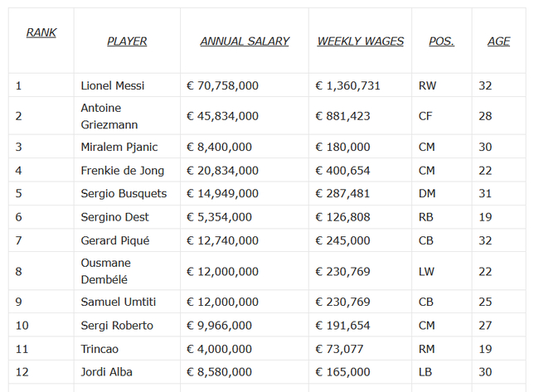Click the WEEKLY WAGES column header
The height and width of the screenshot is (392, 539).
(x=360, y=41)
